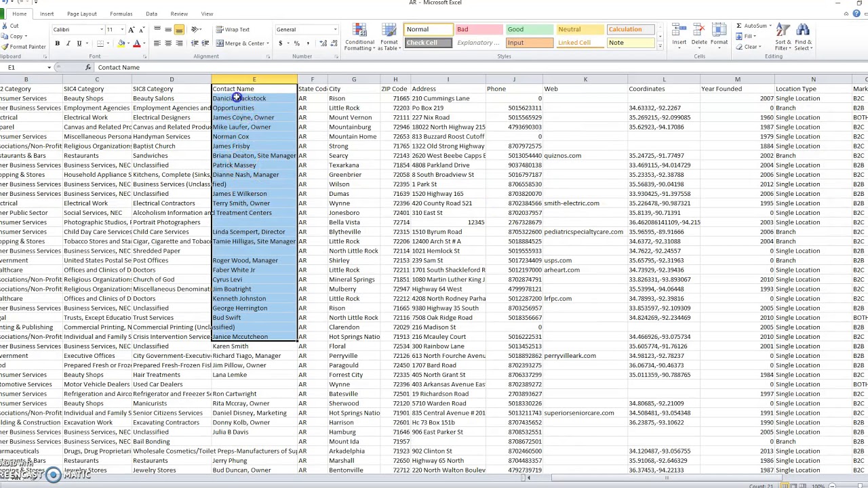
Task: Apply the Neutral cell style
Action: pos(580,30)
